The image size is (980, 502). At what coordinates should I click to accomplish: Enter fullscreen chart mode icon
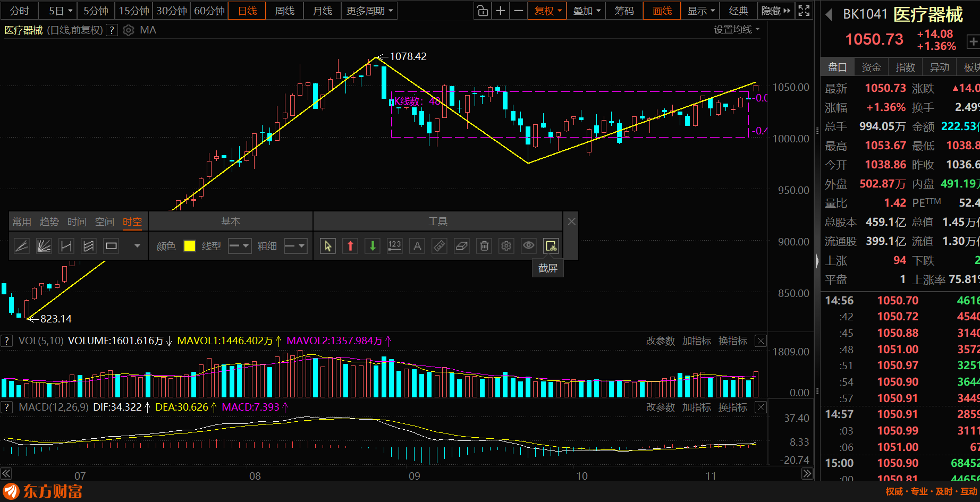(804, 11)
